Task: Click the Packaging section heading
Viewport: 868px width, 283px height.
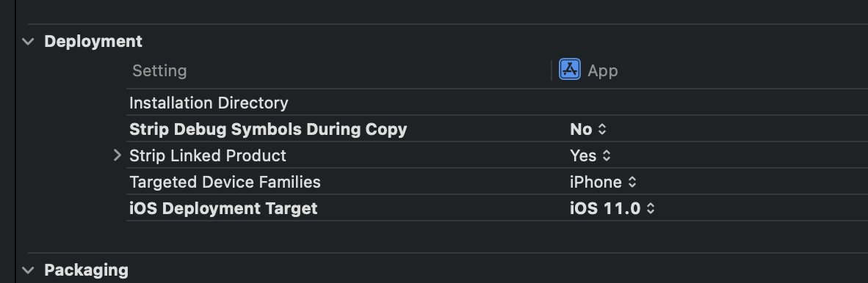Action: tap(87, 271)
